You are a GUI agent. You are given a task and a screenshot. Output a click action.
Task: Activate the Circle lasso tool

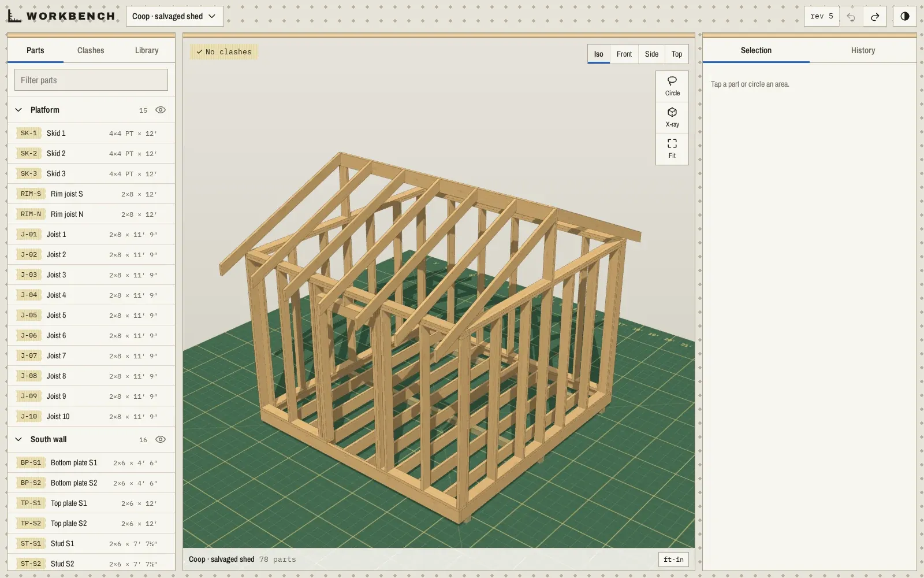(672, 86)
